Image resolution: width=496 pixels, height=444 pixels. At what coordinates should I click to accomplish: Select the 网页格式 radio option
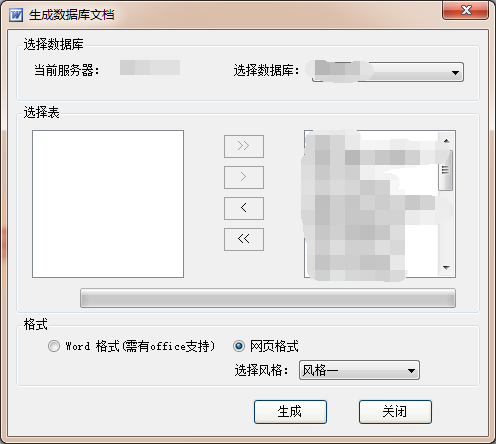coord(239,346)
